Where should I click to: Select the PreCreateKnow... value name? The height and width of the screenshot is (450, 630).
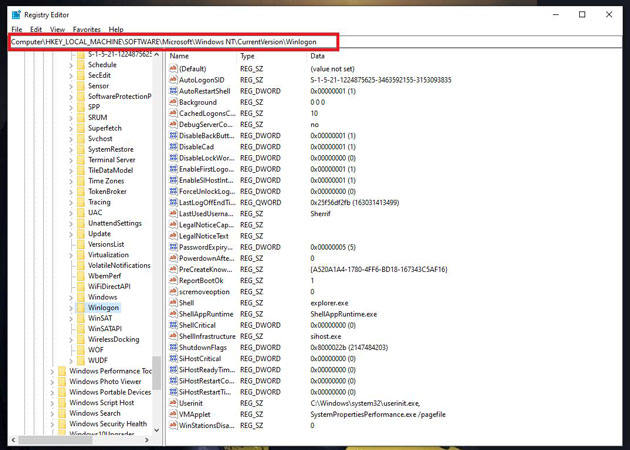pyautogui.click(x=206, y=269)
